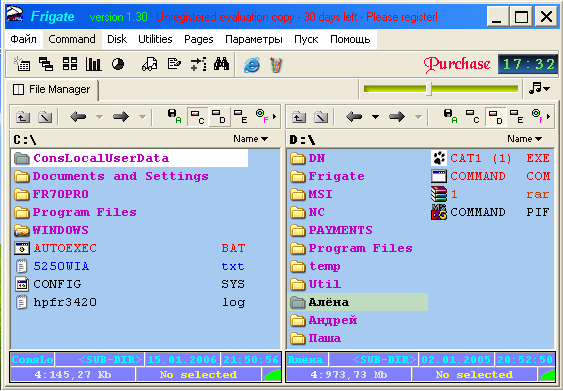Open the Pages menu

(x=199, y=39)
